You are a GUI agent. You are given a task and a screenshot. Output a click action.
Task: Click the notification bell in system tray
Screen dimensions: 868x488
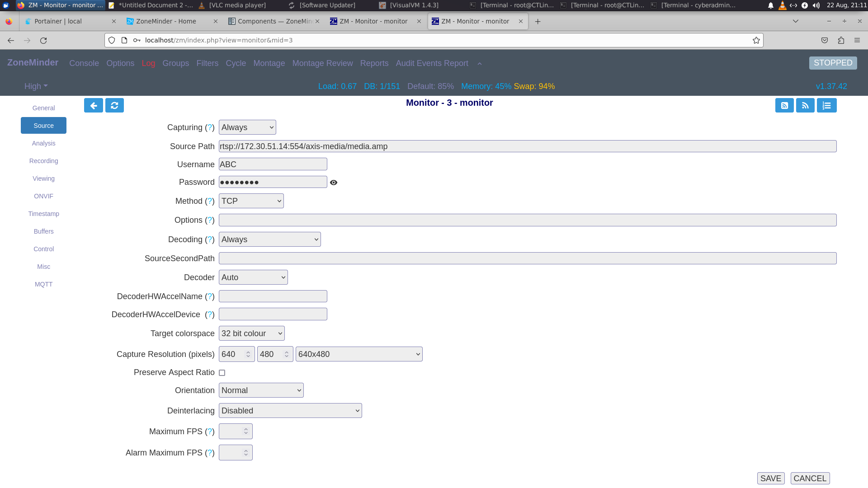pos(771,5)
